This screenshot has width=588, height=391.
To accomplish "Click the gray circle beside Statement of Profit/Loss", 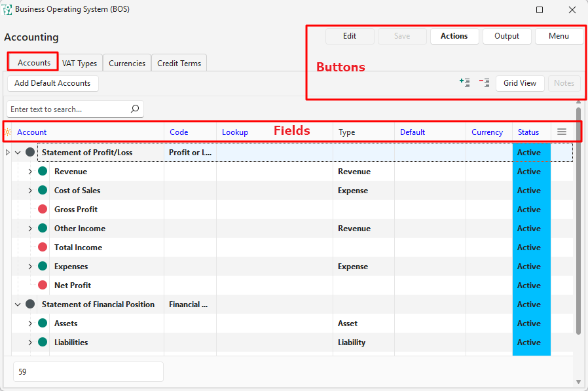I will point(30,153).
